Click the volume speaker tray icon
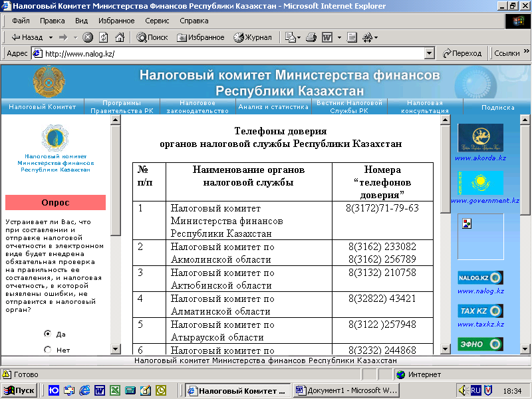This screenshot has height=399, width=532. click(x=463, y=390)
